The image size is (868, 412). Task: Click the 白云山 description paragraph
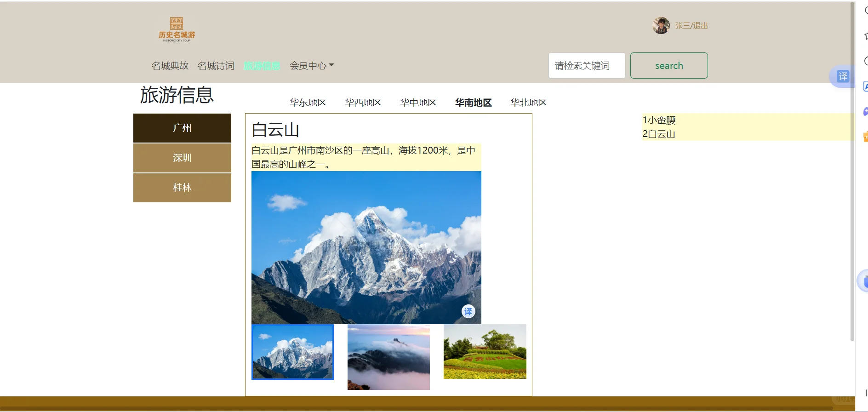tap(366, 157)
